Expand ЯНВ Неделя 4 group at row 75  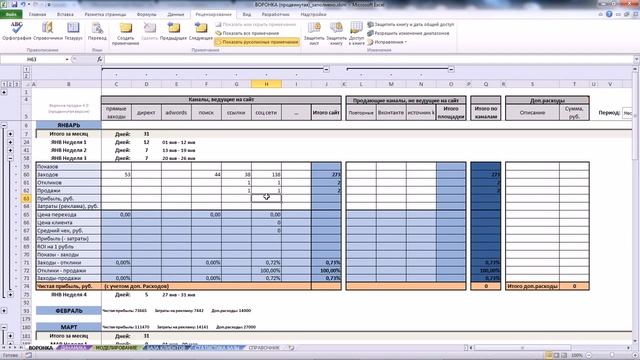[x=10, y=294]
